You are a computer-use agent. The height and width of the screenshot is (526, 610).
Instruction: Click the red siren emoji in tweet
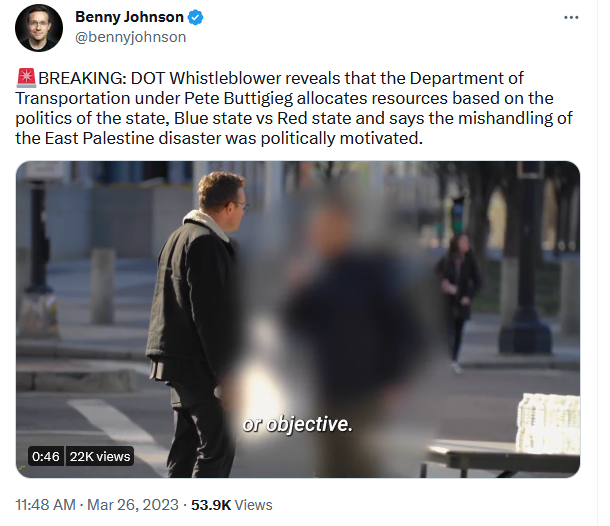pyautogui.click(x=26, y=77)
